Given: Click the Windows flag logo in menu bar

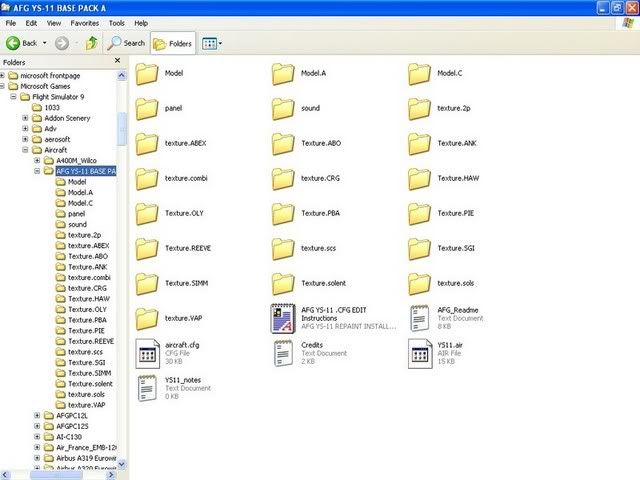Looking at the screenshot, I should (x=628, y=23).
